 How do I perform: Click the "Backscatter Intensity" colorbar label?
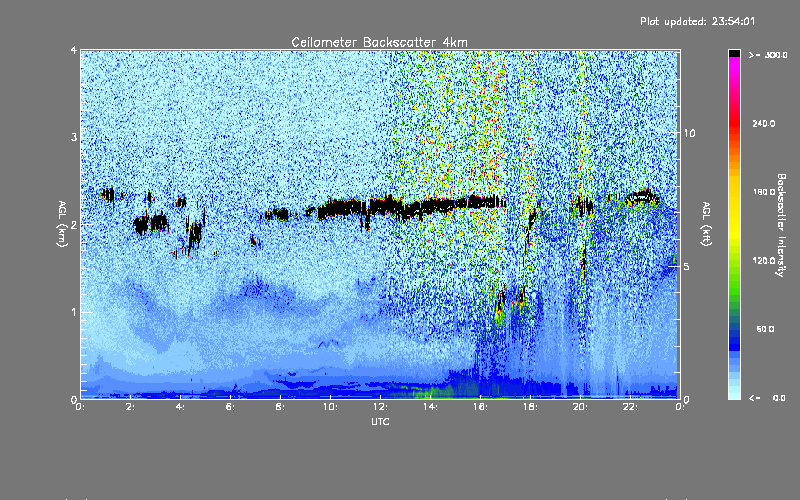(x=781, y=225)
